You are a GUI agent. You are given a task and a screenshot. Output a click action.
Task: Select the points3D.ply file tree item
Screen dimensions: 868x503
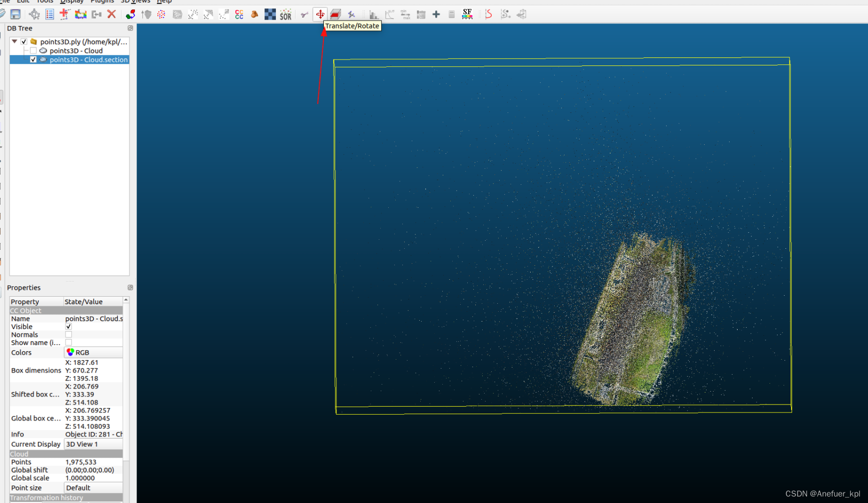click(x=83, y=42)
